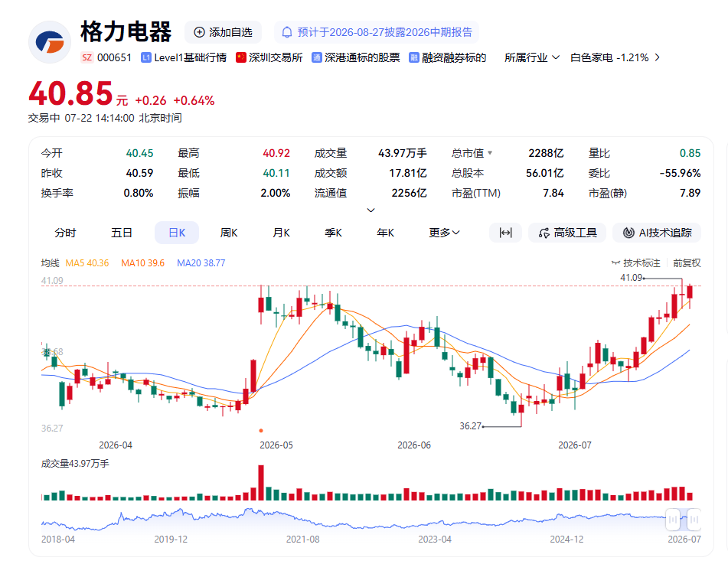This screenshot has width=728, height=564.
Task: Select the 月K tab
Action: tap(282, 233)
